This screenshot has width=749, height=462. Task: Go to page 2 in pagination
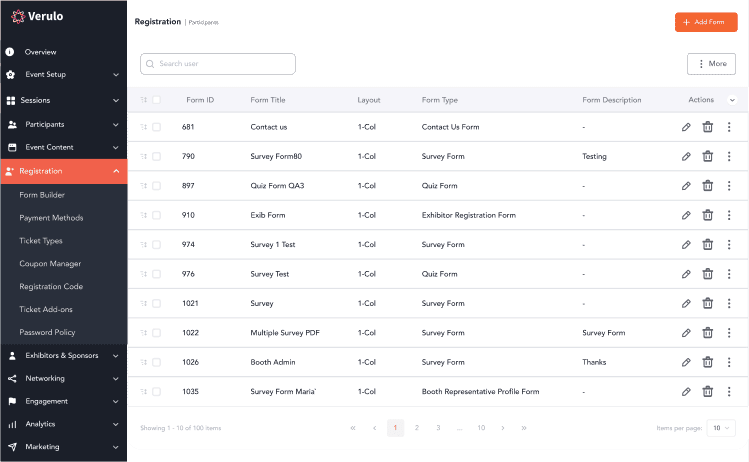(x=417, y=428)
